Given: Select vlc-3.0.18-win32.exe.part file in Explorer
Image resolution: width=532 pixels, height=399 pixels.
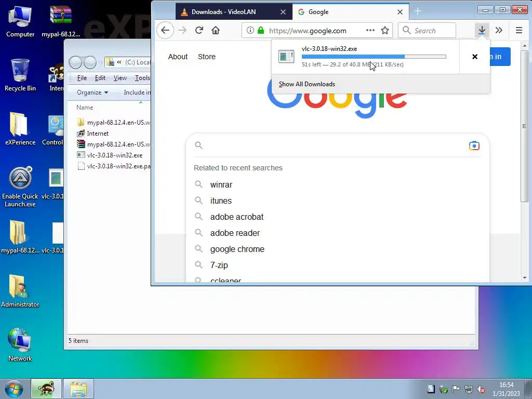Looking at the screenshot, I should point(114,166).
